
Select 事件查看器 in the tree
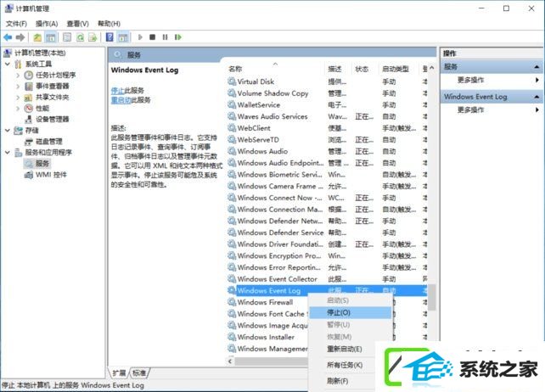pos(52,87)
